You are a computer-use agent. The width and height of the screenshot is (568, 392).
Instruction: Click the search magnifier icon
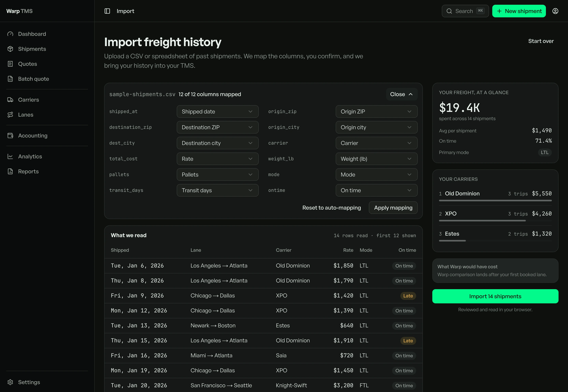tap(449, 11)
